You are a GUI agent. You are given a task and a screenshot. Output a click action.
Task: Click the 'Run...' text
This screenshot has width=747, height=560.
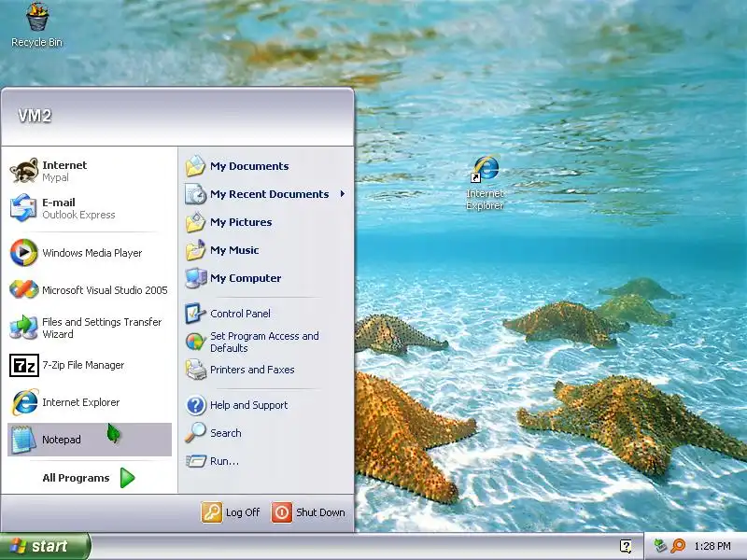pos(224,461)
